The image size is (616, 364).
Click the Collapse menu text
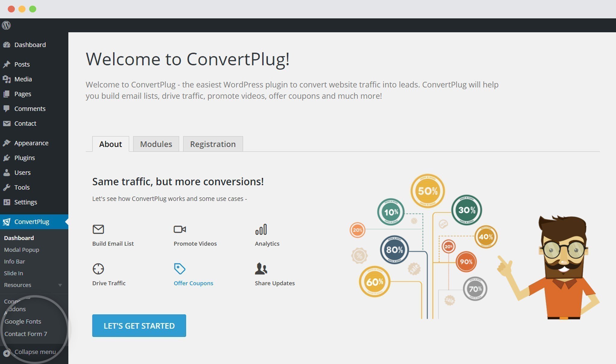pyautogui.click(x=35, y=352)
